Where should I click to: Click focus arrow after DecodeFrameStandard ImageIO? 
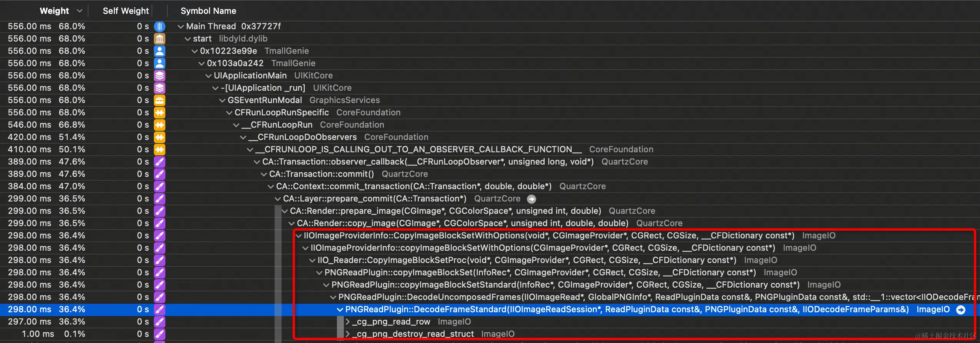[961, 310]
